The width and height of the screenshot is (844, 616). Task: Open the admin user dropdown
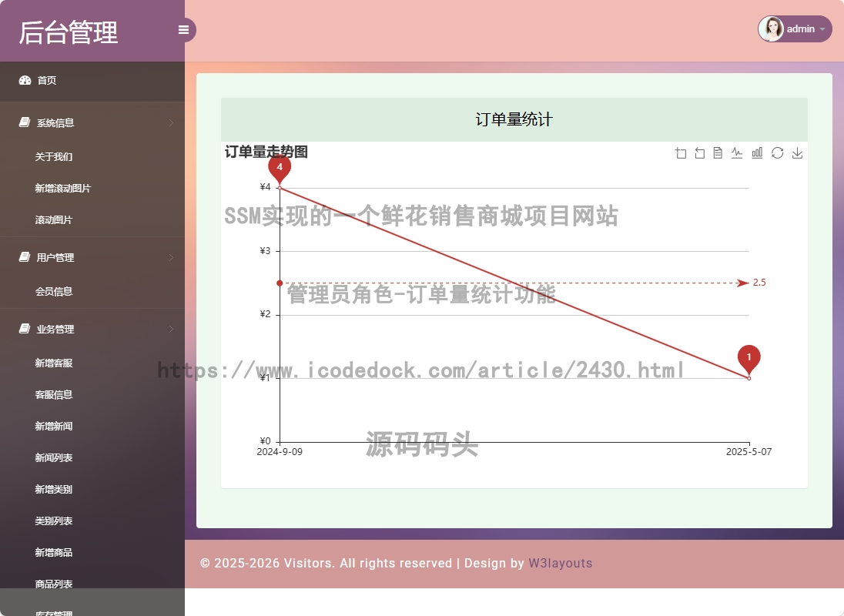pos(795,29)
